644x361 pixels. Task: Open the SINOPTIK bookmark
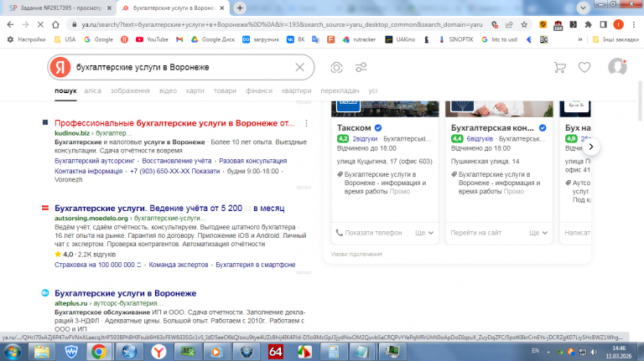(456, 39)
